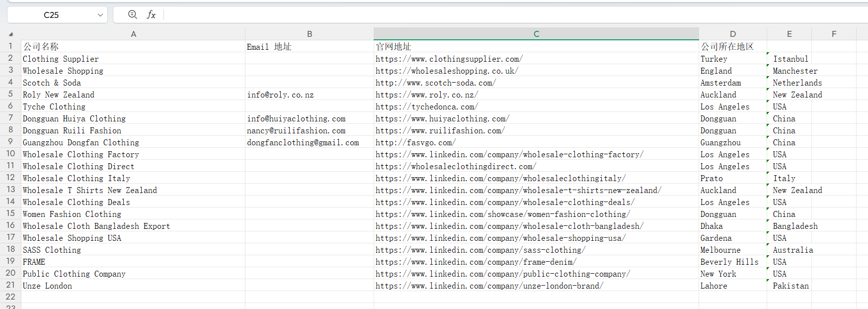The height and width of the screenshot is (309, 868).
Task: Click the Name Box showing C25
Action: point(51,15)
